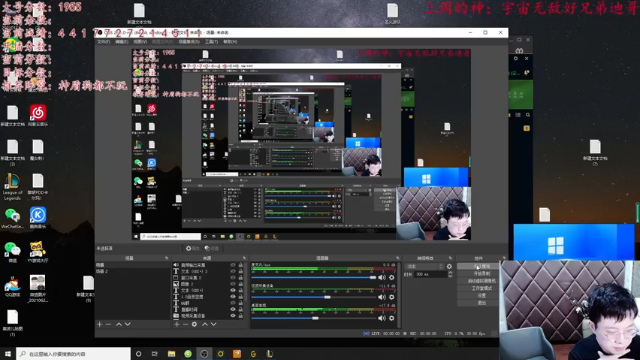Click the 开始推流 button
Screen dimensions: 640x360
click(478, 266)
